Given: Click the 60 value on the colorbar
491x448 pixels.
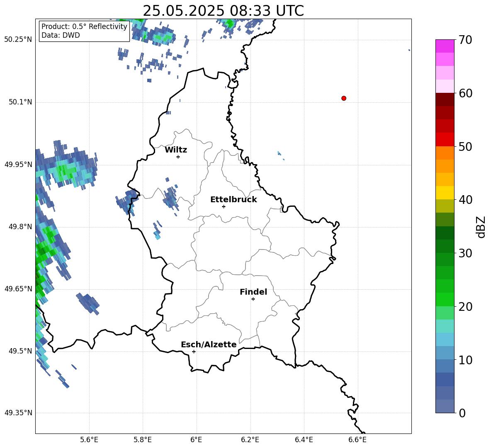Looking at the screenshot, I should [x=465, y=93].
